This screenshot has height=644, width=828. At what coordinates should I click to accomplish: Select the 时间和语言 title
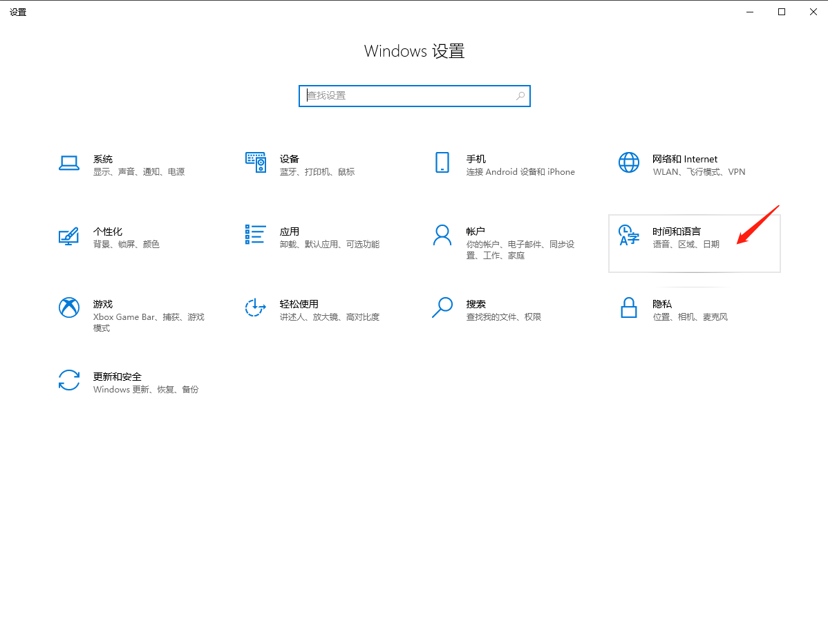tap(677, 231)
